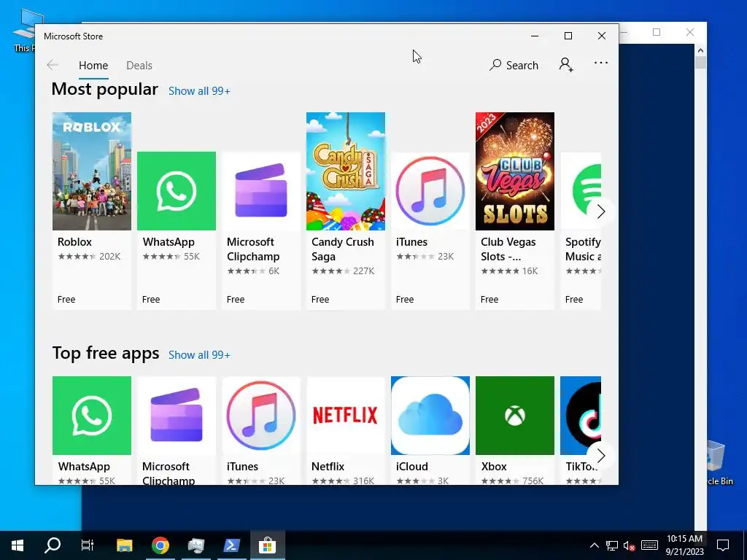This screenshot has height=560, width=747.
Task: Click background window's scrollbar up arrow
Action: click(700, 50)
